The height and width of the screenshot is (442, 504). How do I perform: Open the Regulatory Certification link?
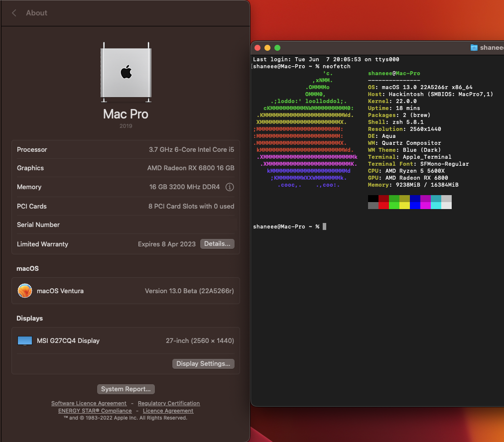click(169, 403)
